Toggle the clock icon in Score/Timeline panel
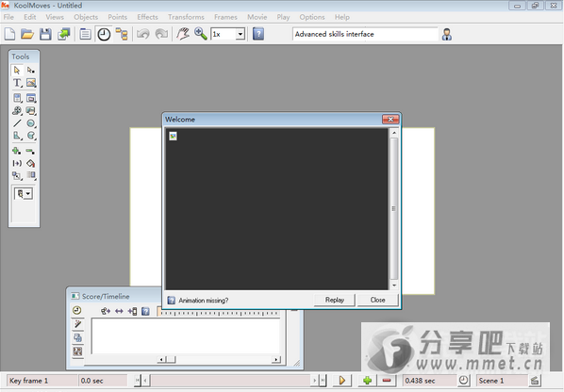 click(x=77, y=310)
